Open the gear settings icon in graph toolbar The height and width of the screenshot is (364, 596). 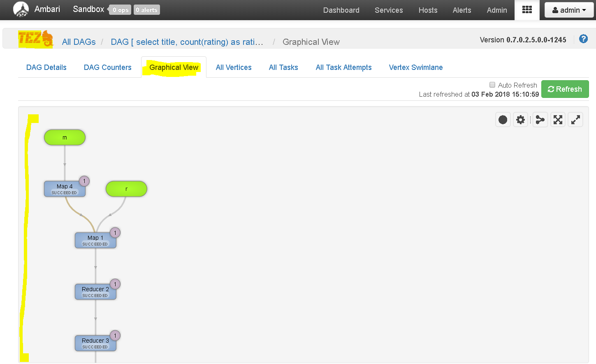(521, 120)
